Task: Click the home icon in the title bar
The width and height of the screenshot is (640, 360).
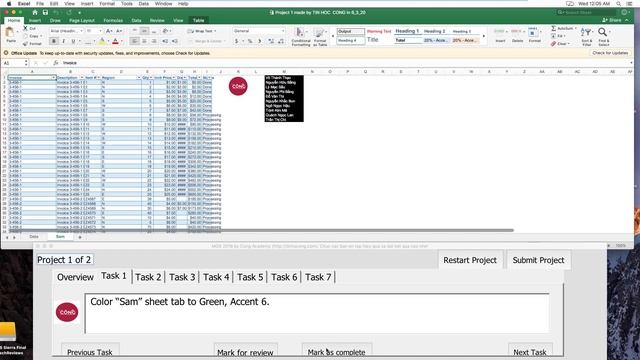Action: [35, 13]
